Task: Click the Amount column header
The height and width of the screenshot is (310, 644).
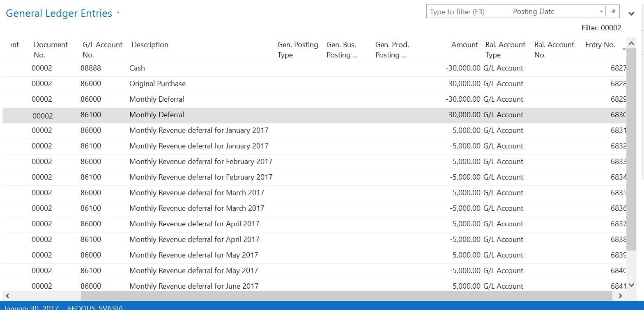Action: coord(465,45)
